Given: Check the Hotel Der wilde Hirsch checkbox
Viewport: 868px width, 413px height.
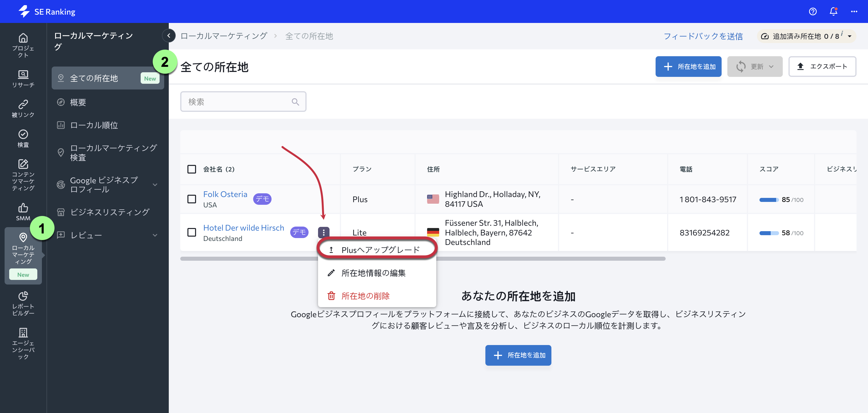Looking at the screenshot, I should (191, 232).
